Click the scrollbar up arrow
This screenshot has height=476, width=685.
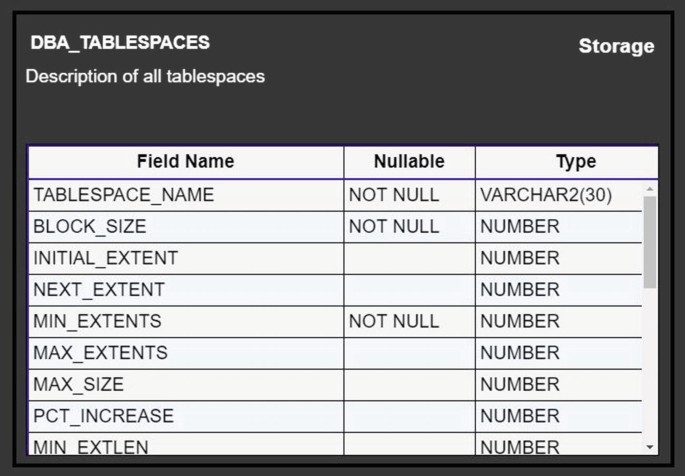(x=650, y=189)
